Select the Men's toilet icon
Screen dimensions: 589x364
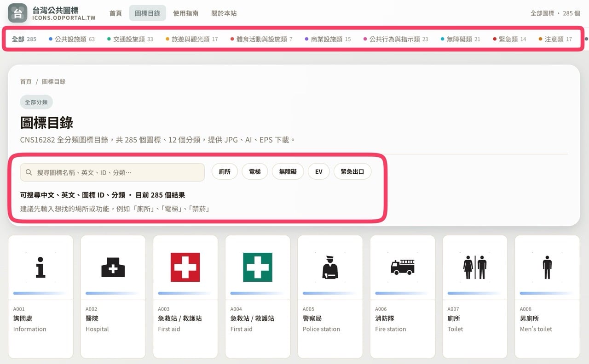coord(547,267)
